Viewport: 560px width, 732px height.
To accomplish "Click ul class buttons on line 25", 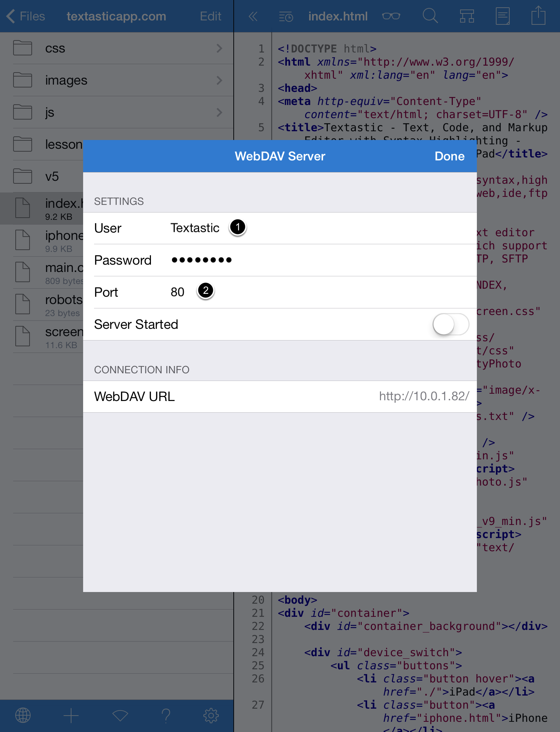I will (396, 666).
